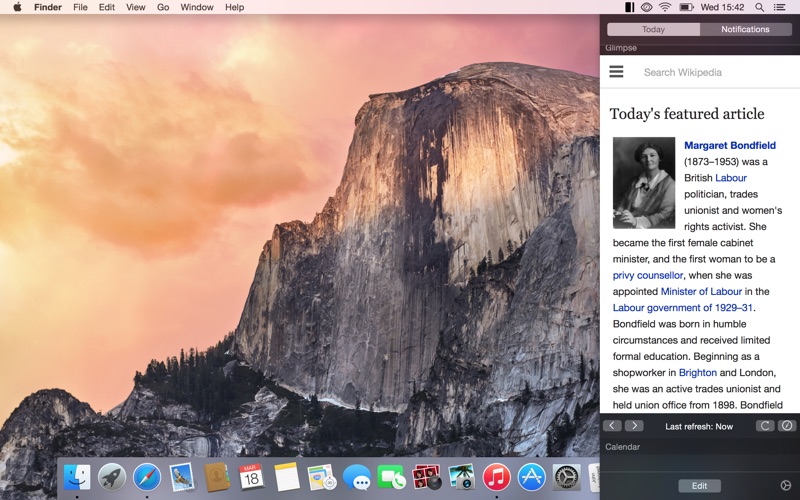The width and height of the screenshot is (800, 500).
Task: Switch to the Notifications tab
Action: pos(745,29)
